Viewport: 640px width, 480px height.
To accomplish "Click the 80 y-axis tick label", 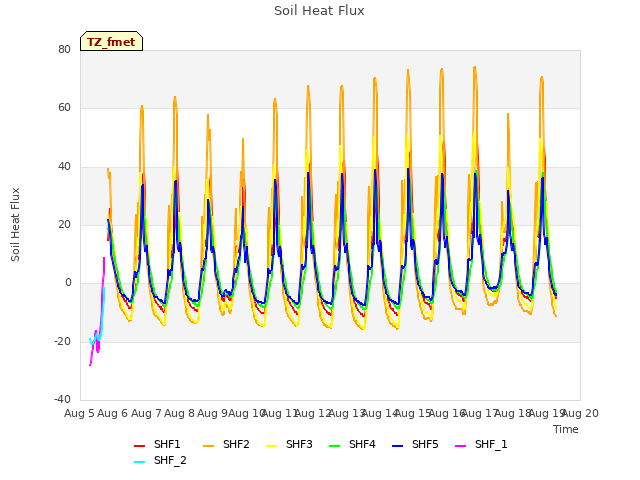I will (x=64, y=50).
